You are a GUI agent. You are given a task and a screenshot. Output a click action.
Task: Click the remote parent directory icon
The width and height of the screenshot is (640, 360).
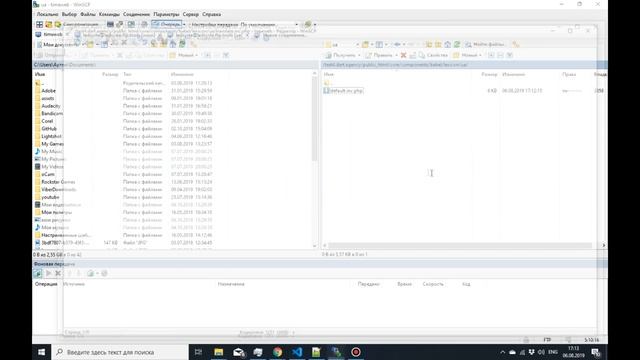coord(429,44)
